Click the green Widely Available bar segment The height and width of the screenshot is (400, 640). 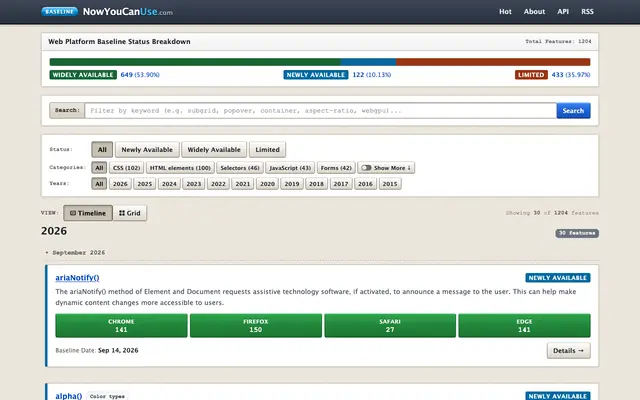click(195, 62)
